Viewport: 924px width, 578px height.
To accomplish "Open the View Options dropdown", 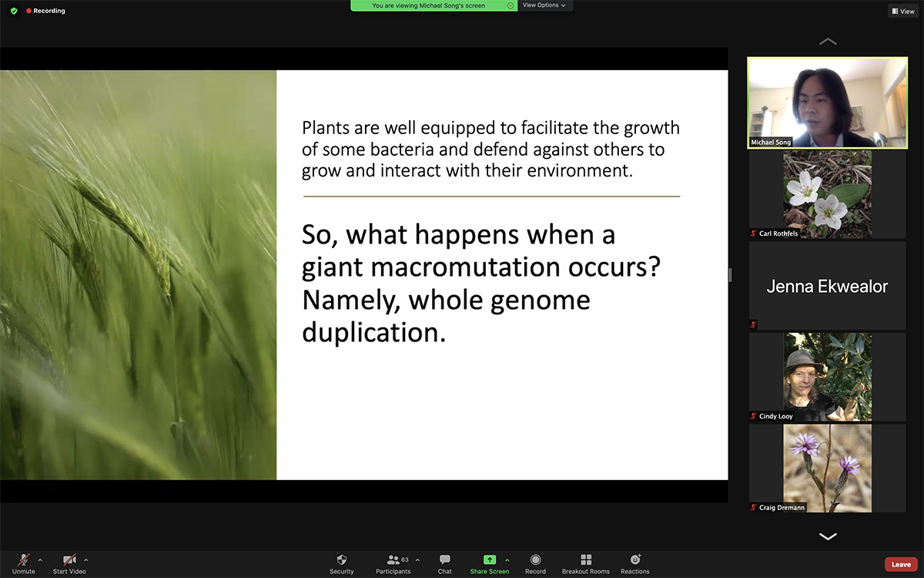I will [x=544, y=5].
